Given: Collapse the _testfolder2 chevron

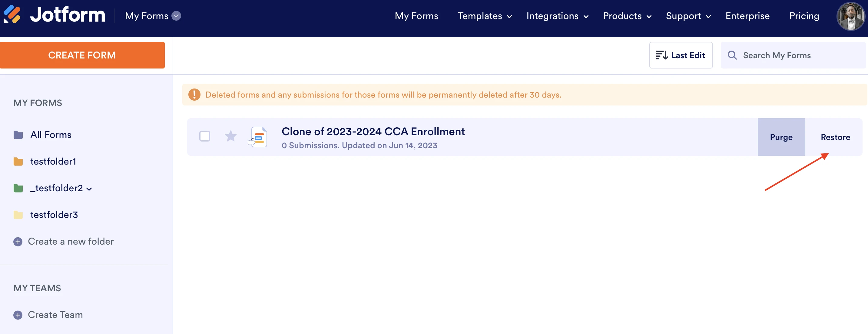Looking at the screenshot, I should 89,189.
